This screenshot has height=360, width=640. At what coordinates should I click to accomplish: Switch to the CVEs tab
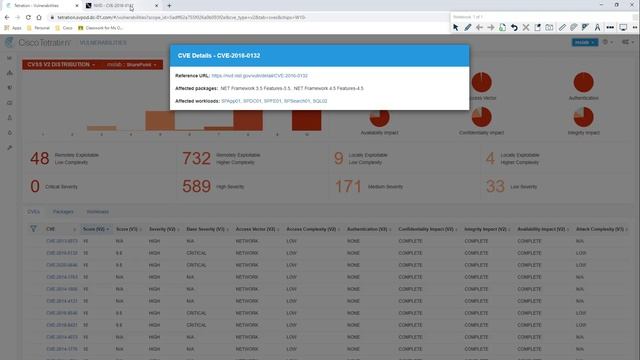coord(33,212)
